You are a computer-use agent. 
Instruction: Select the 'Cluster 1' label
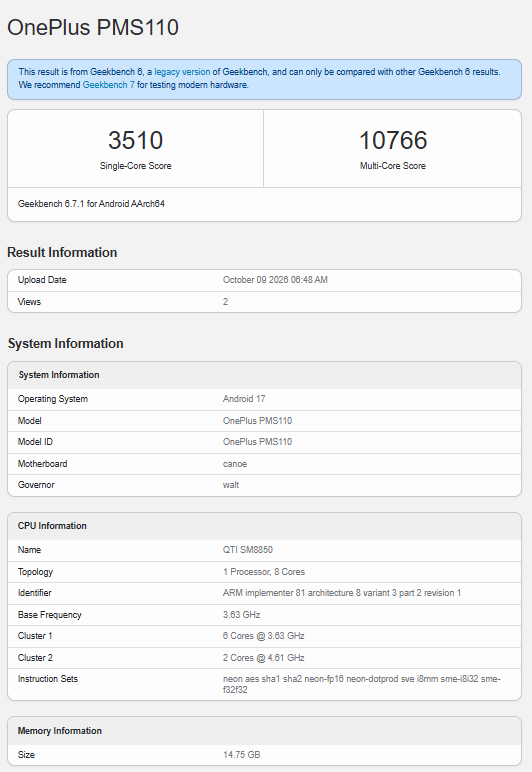click(x=35, y=636)
